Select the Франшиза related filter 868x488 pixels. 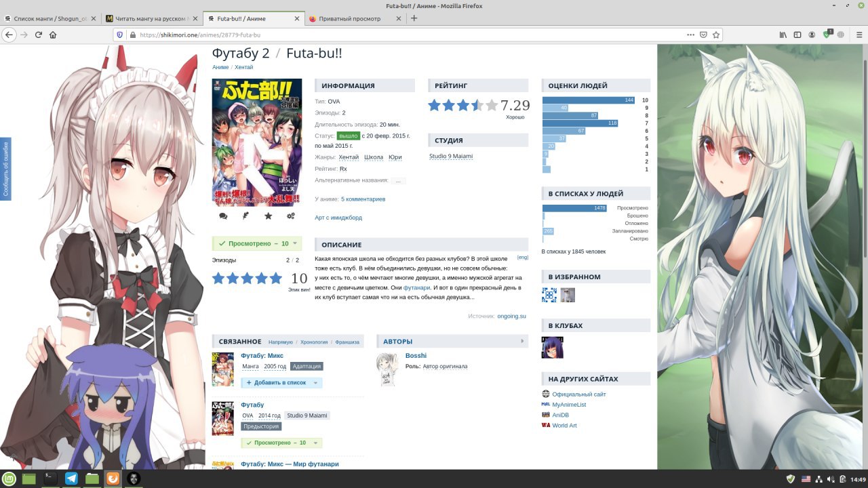(x=347, y=342)
